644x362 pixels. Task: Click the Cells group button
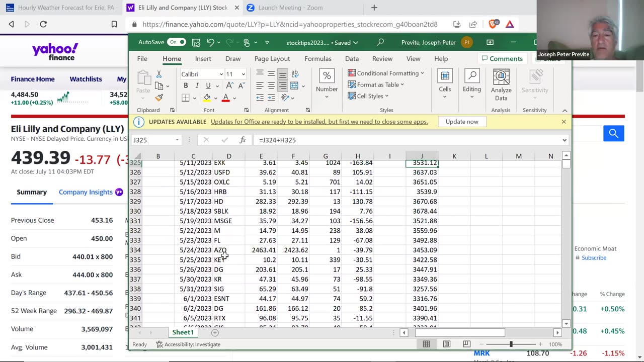[445, 84]
